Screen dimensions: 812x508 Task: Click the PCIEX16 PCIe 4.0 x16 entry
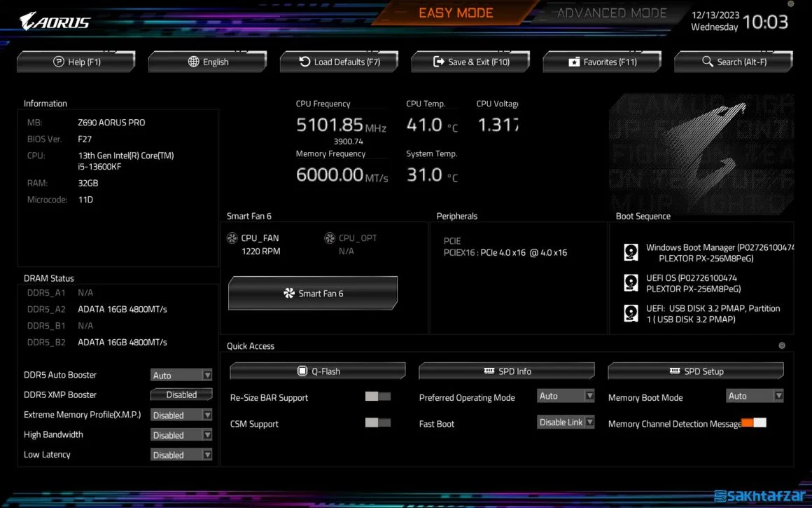(505, 252)
